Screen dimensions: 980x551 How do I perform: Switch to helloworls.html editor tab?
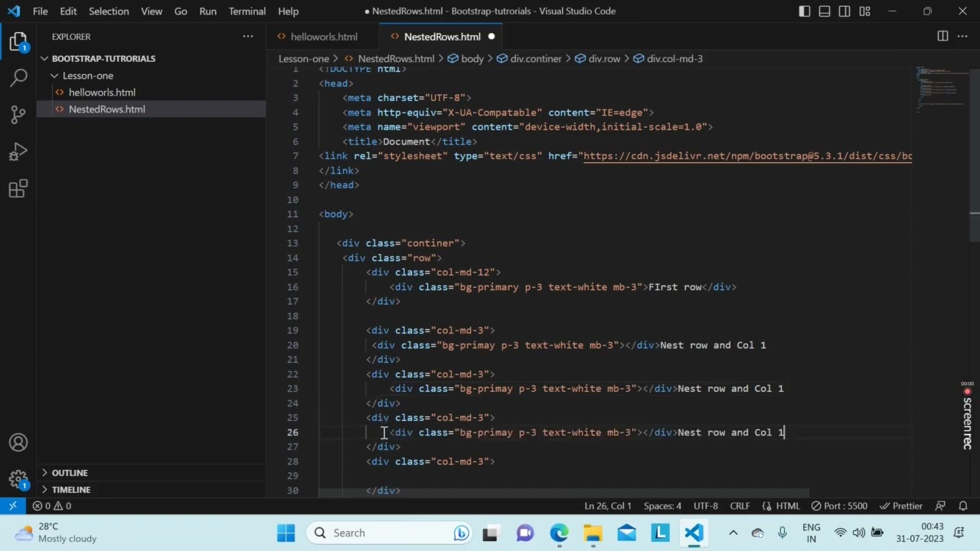[323, 37]
